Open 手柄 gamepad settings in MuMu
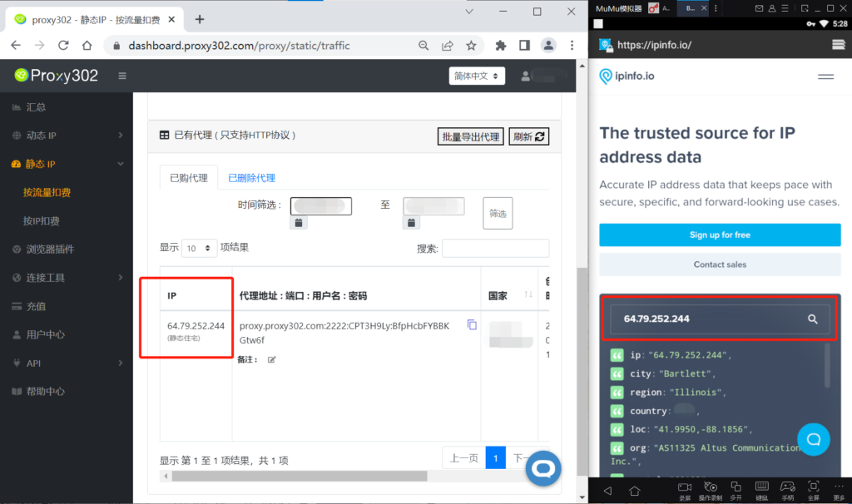 (x=787, y=491)
